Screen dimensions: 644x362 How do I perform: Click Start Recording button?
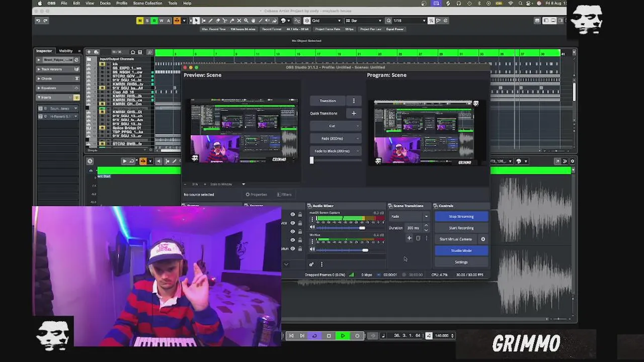(x=461, y=228)
